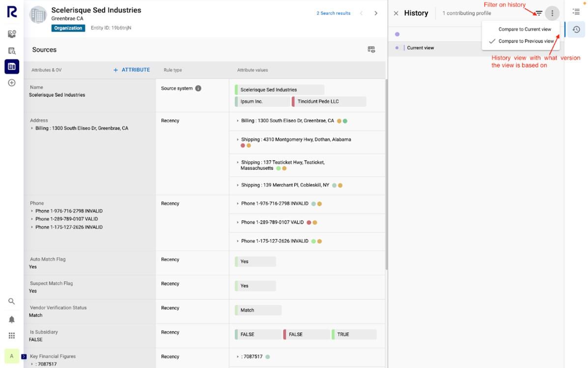
Task: Select the entity view icon in left sidebar
Action: click(x=11, y=66)
